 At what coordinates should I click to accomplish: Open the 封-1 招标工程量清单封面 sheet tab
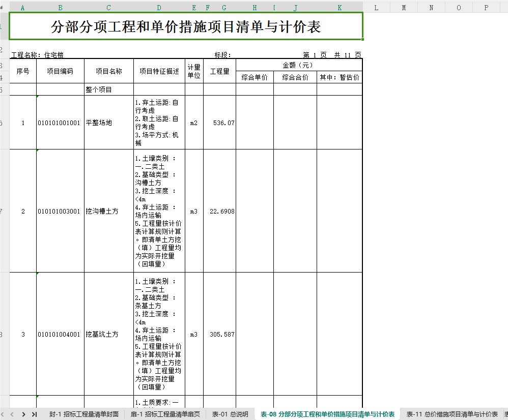coord(84,414)
